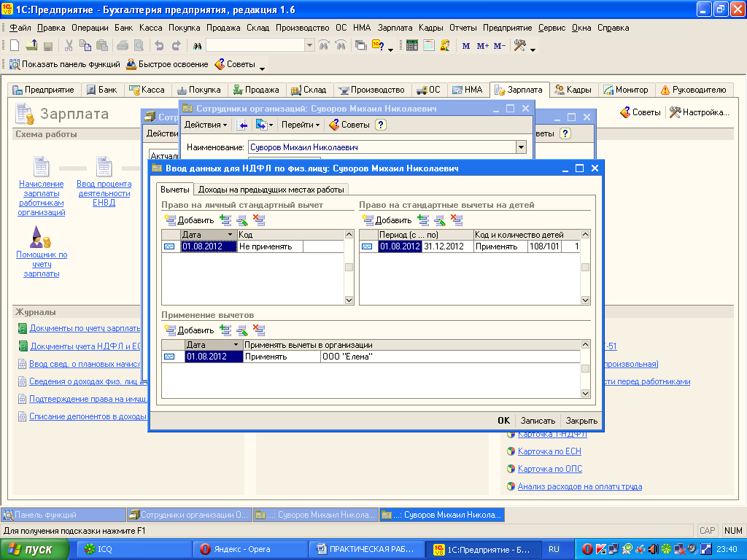Open the Перейти dropdown menu
747x560 pixels.
click(x=300, y=125)
